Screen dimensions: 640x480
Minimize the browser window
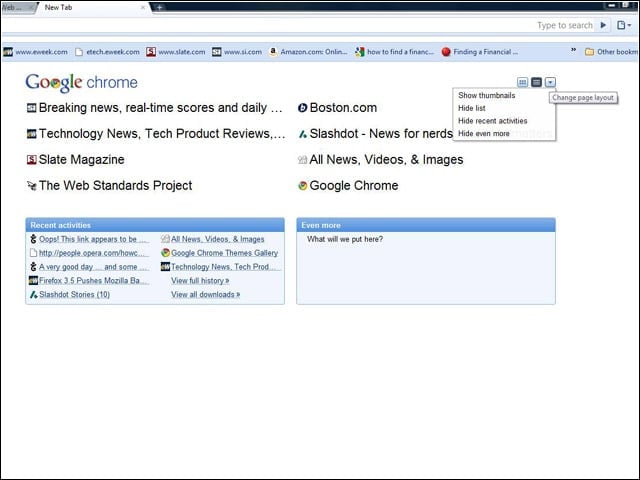pyautogui.click(x=611, y=5)
